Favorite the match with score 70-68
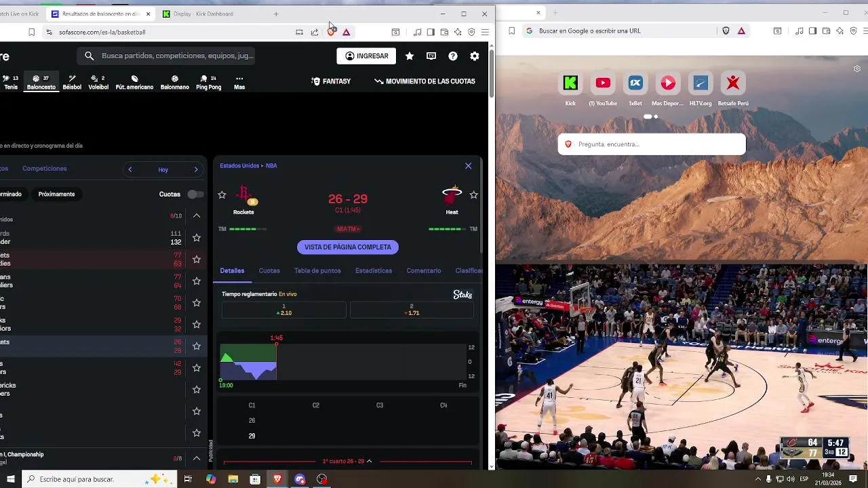Screen dimensions: 868x488 coord(197,303)
